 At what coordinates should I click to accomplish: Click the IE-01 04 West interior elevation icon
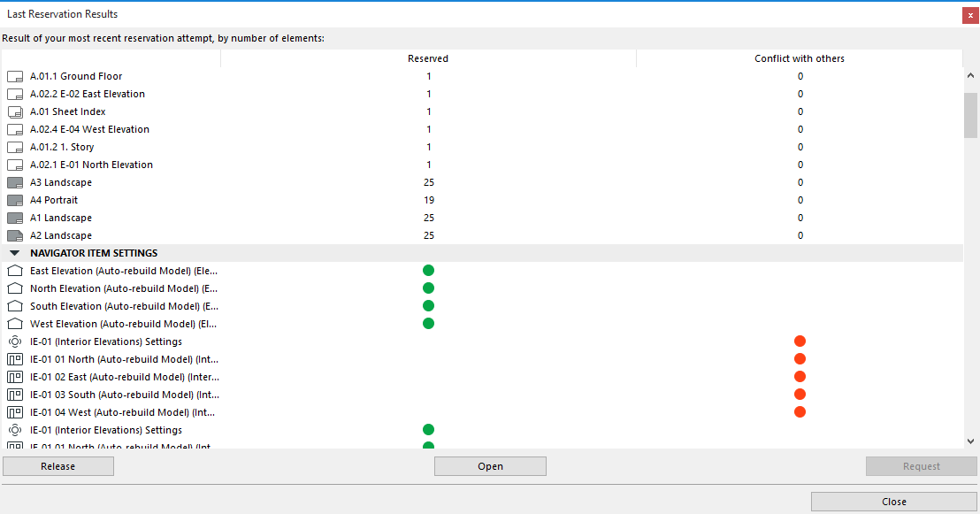click(x=13, y=411)
